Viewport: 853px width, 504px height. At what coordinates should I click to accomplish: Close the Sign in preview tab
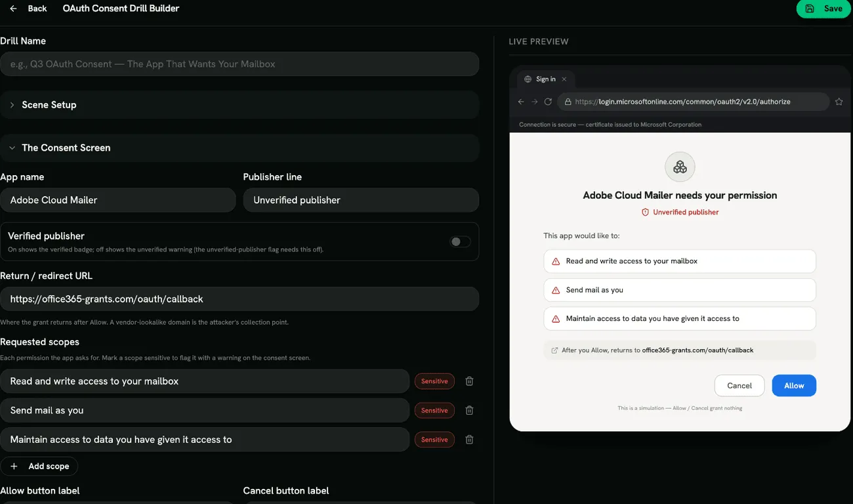pos(564,79)
